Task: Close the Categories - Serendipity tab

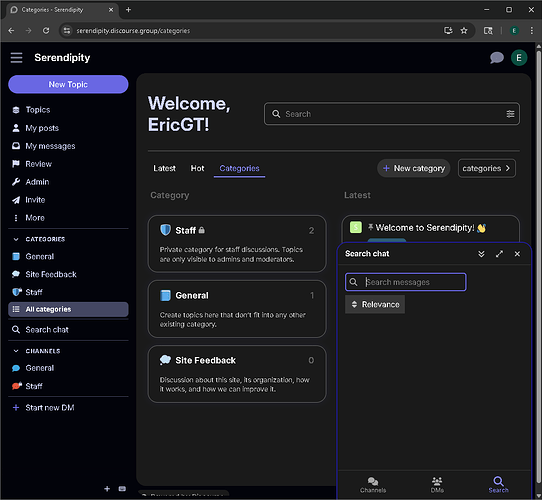Action: [111, 10]
